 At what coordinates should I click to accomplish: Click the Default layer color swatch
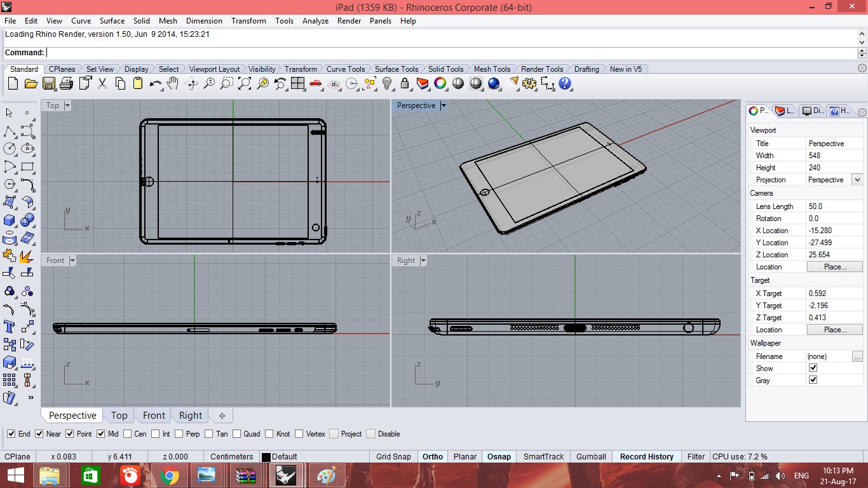point(266,457)
